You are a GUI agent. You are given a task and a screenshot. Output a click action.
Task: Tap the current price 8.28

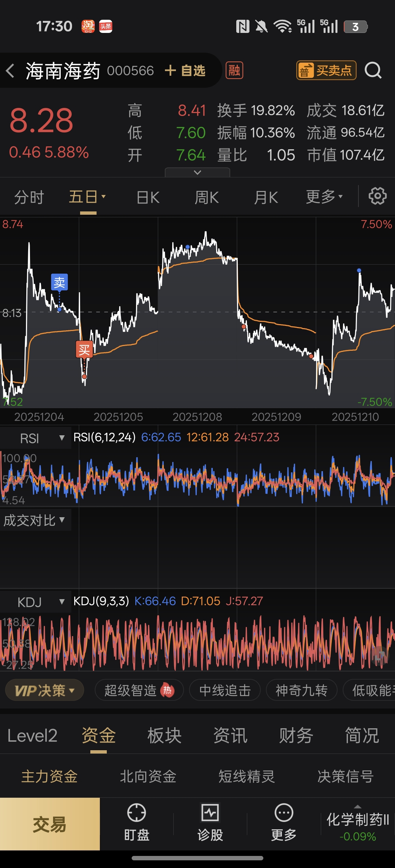pyautogui.click(x=41, y=121)
